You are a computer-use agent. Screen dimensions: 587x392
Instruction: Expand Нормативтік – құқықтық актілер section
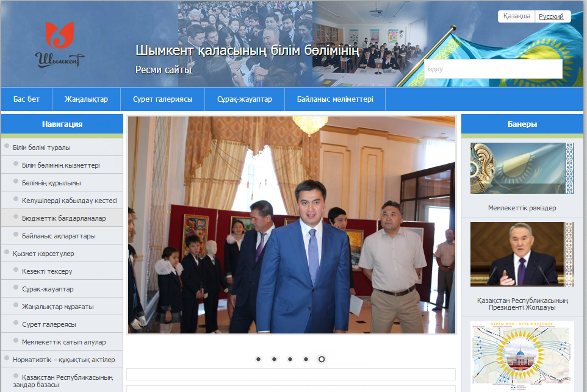[x=62, y=360]
